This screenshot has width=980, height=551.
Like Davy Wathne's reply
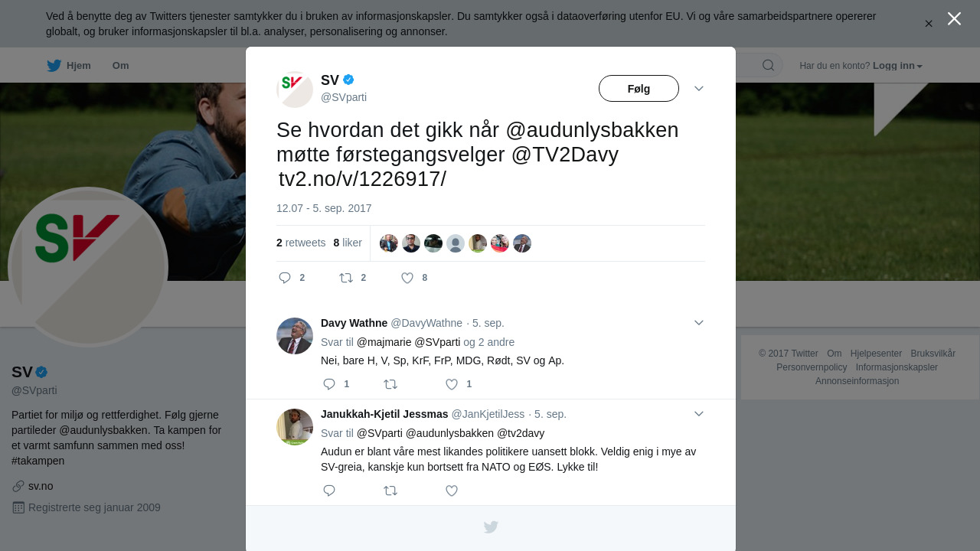click(x=452, y=384)
